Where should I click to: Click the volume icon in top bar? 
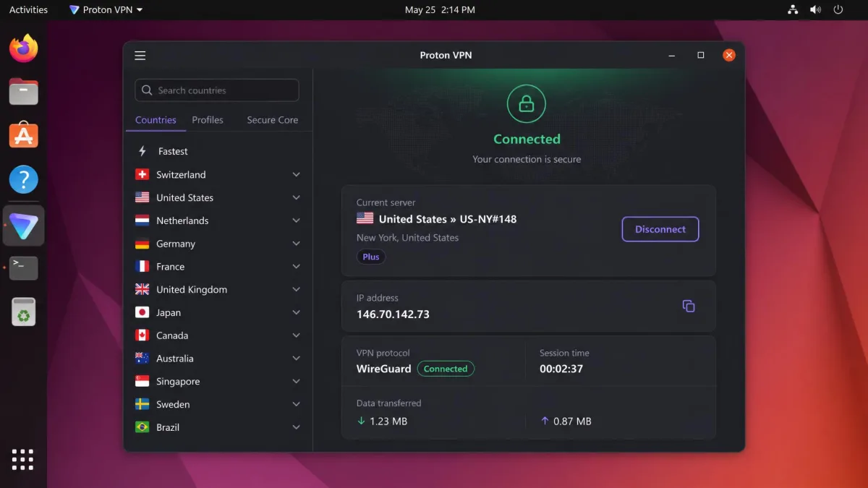click(x=815, y=10)
